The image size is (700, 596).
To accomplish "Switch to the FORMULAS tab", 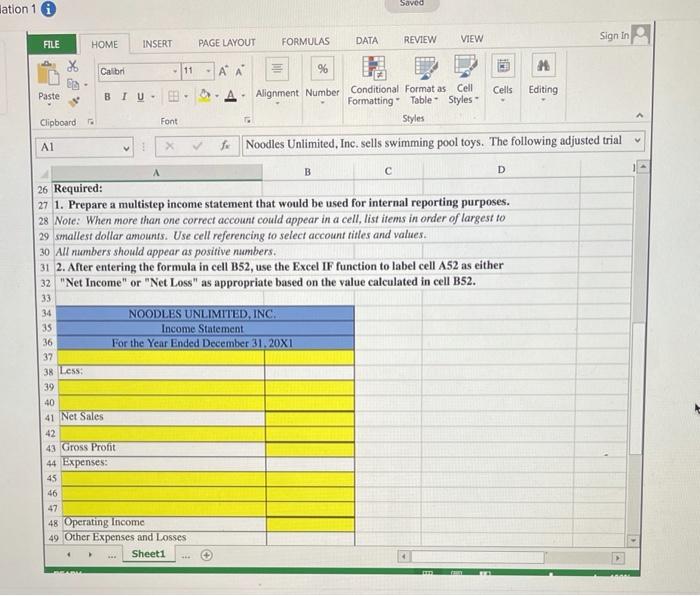I will click(x=305, y=42).
